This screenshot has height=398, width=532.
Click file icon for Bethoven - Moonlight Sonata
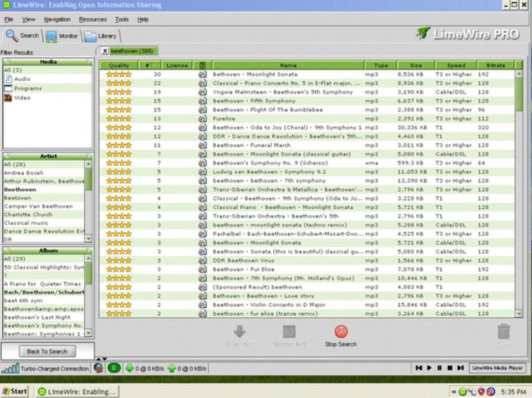tap(202, 74)
